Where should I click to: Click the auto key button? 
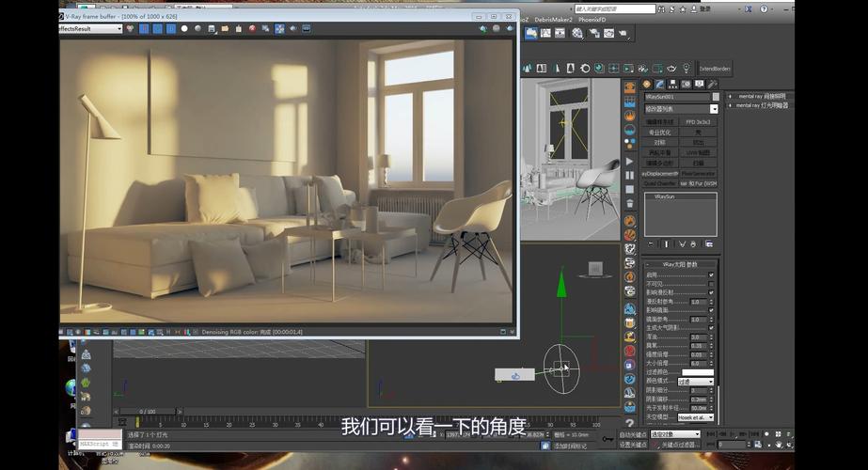pyautogui.click(x=632, y=434)
